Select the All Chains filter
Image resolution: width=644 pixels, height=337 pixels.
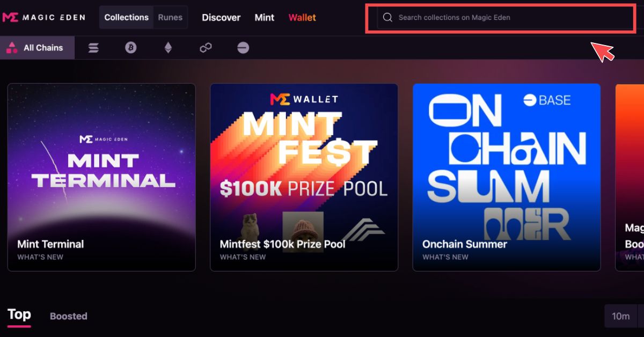pos(35,48)
